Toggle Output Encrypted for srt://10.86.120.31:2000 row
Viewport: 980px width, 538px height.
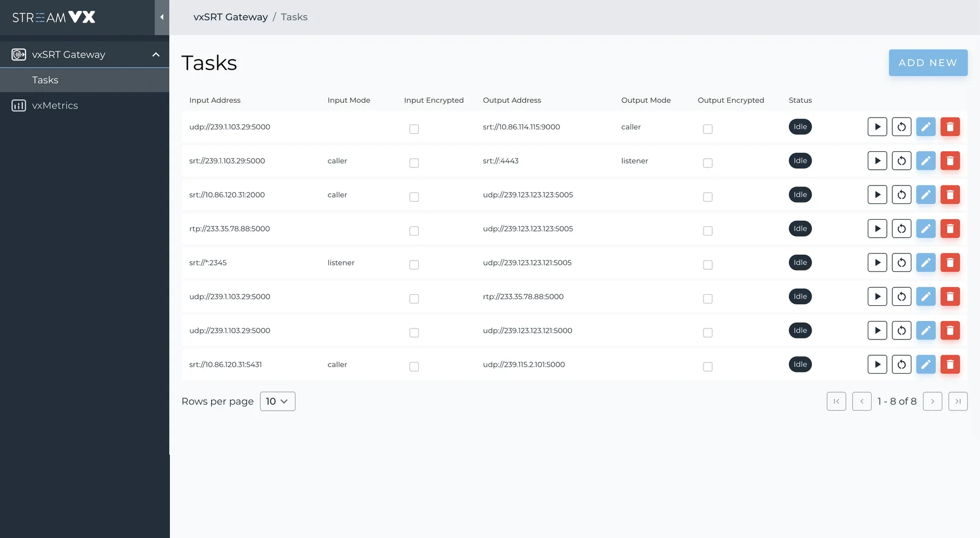pyautogui.click(x=708, y=197)
